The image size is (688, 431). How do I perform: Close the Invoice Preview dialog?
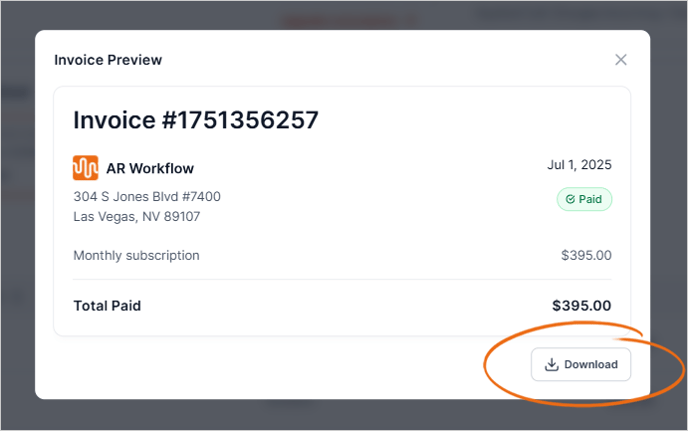click(x=621, y=60)
